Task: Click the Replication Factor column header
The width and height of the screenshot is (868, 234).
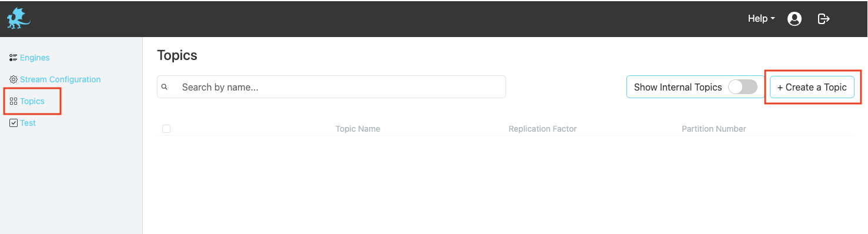Action: pyautogui.click(x=542, y=129)
